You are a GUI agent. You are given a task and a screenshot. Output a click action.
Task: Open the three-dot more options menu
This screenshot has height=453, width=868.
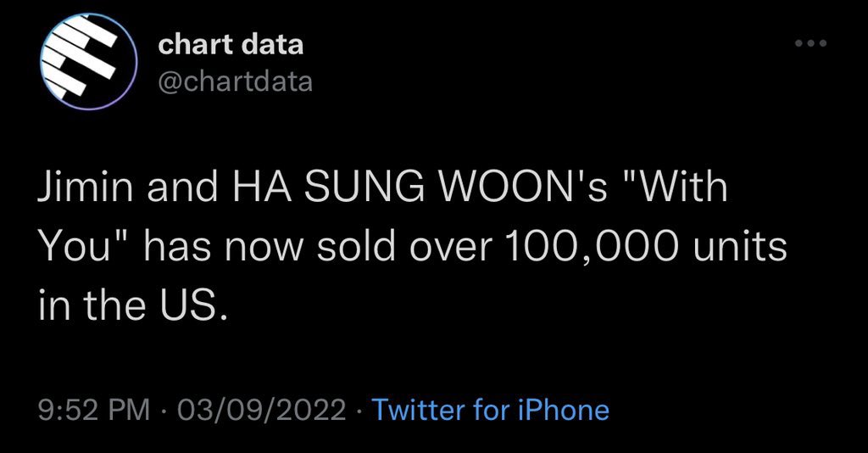811,43
